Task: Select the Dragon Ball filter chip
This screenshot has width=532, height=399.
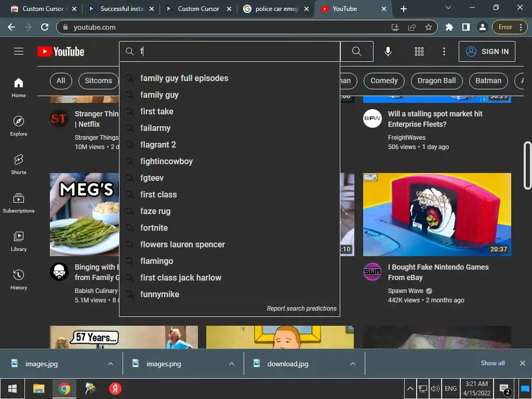Action: pyautogui.click(x=436, y=81)
